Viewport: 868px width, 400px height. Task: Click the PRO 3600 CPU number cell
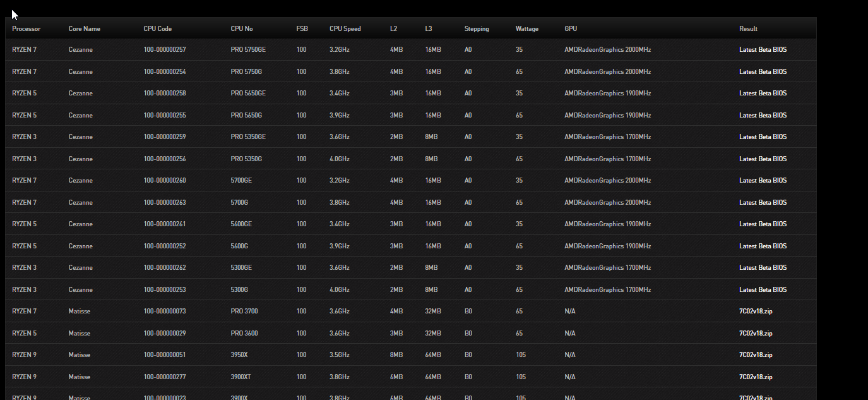pyautogui.click(x=244, y=333)
